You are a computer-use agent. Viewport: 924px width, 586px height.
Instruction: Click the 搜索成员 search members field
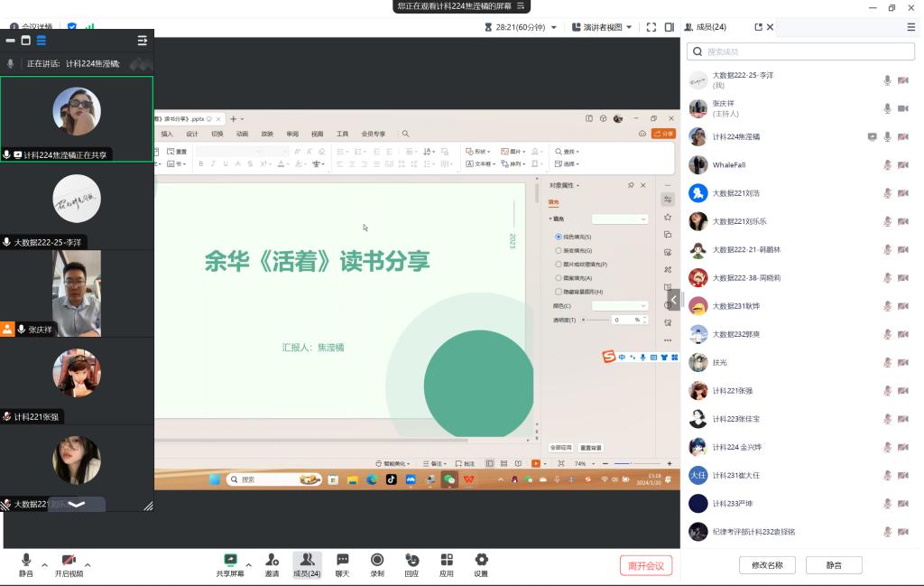point(801,52)
